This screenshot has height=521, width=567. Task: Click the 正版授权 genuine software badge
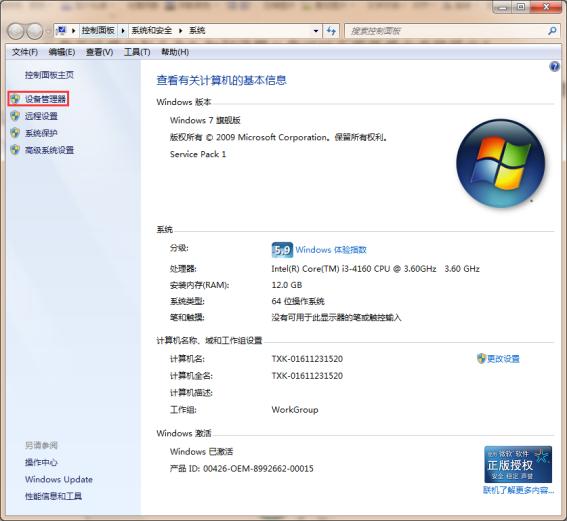518,464
